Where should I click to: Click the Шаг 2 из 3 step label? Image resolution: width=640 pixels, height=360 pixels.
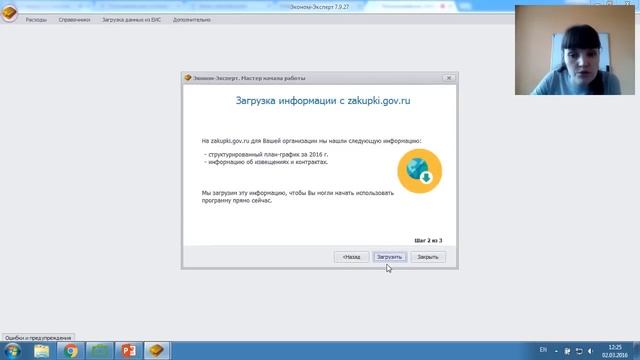tap(428, 240)
